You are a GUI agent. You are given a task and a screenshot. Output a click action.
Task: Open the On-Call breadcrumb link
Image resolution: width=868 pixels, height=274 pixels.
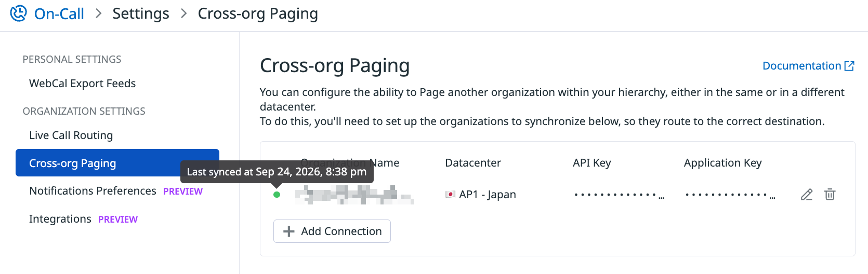[x=59, y=14]
